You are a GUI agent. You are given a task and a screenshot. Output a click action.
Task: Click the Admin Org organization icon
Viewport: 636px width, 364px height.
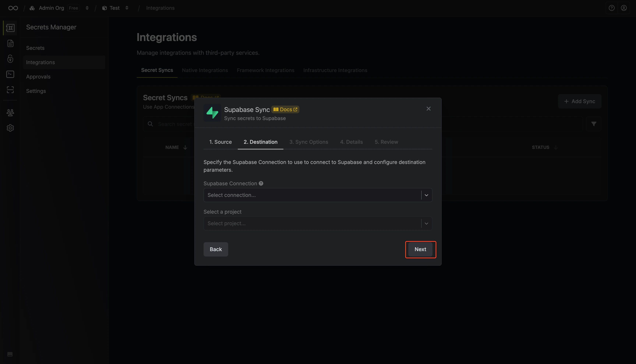32,8
